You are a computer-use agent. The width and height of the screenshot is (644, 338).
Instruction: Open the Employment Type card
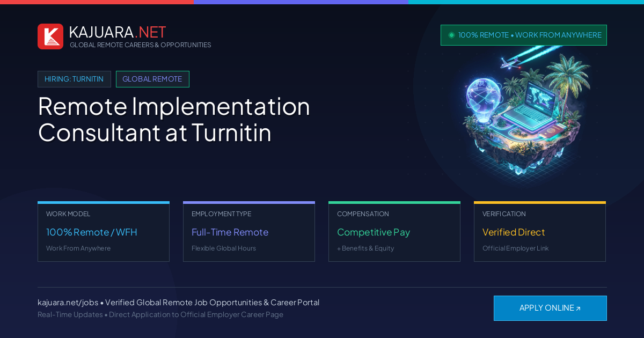click(x=249, y=232)
